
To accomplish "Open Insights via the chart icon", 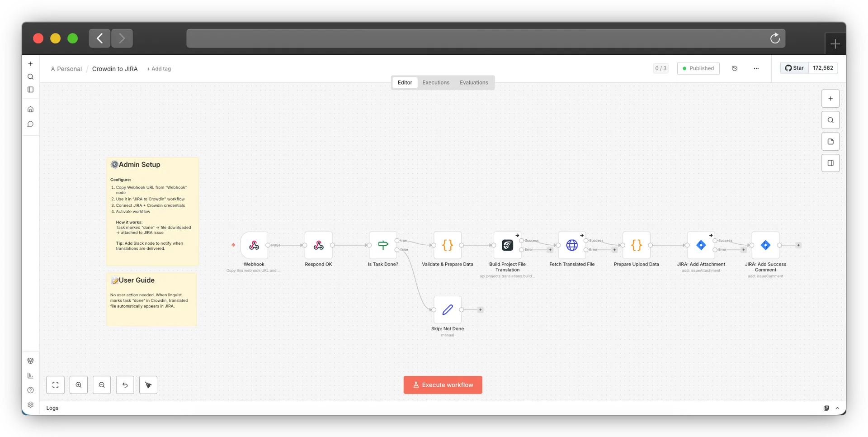I will (30, 375).
